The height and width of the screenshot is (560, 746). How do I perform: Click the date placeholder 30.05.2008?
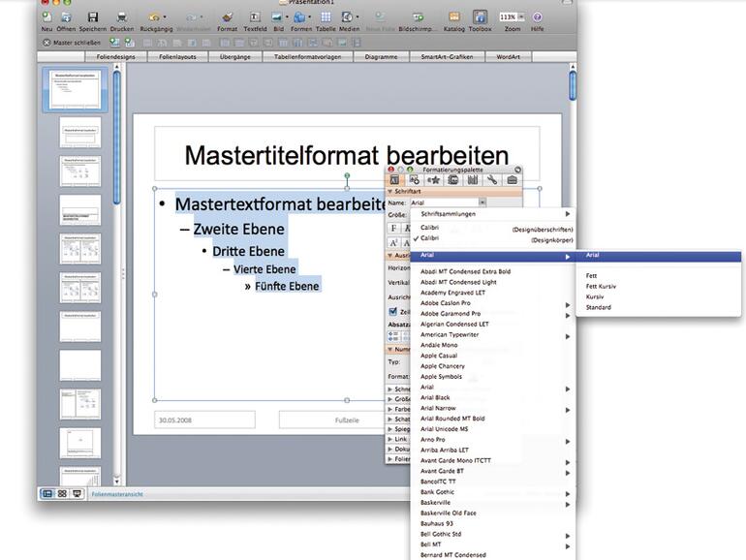204,420
